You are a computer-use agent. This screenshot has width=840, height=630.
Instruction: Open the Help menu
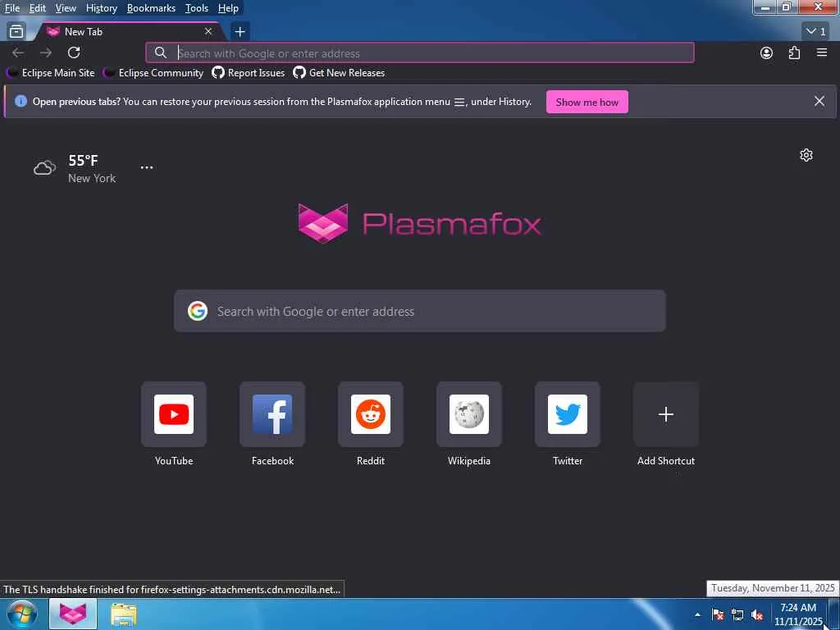pyautogui.click(x=228, y=8)
